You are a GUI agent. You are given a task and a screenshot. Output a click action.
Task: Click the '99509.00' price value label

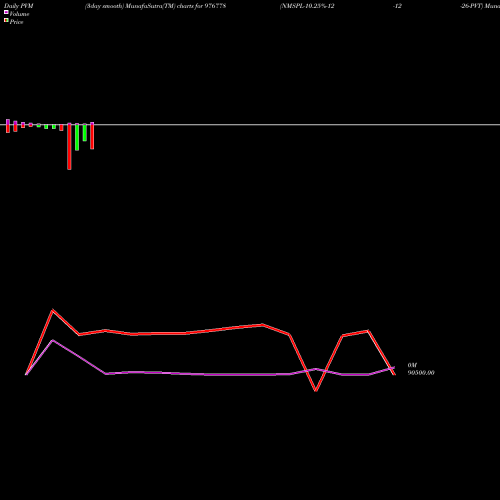[421, 373]
